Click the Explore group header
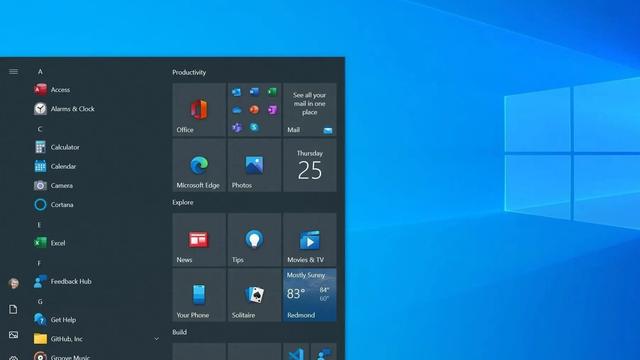 (x=183, y=202)
